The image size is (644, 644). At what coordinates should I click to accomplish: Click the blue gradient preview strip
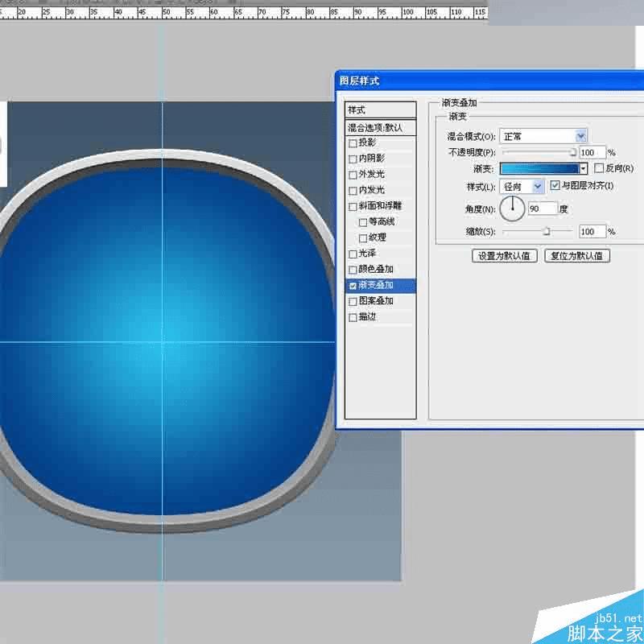(539, 167)
